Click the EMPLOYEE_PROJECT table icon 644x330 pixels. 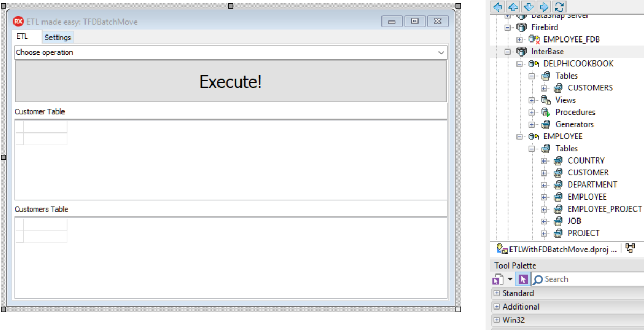click(x=558, y=209)
